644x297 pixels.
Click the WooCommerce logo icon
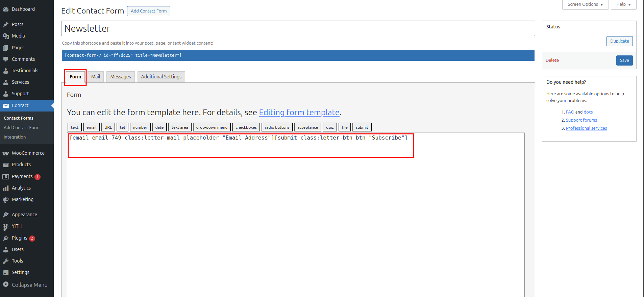[6, 153]
